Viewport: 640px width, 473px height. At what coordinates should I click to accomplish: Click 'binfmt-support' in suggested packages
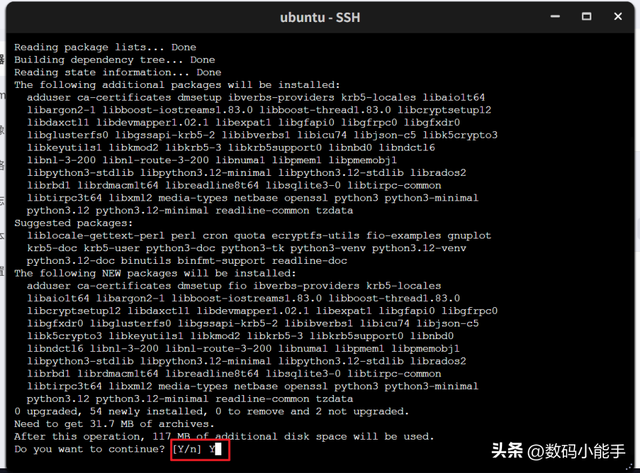tap(221, 261)
